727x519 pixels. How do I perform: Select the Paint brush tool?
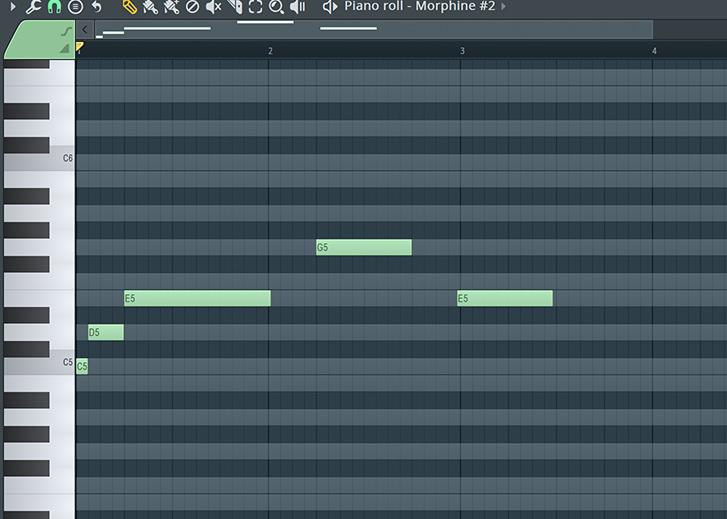(x=150, y=7)
